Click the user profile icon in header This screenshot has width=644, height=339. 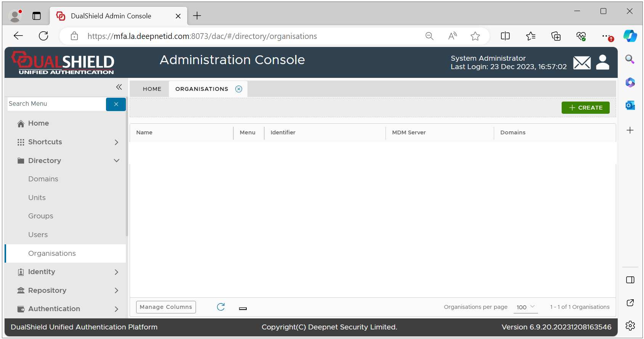pyautogui.click(x=602, y=62)
